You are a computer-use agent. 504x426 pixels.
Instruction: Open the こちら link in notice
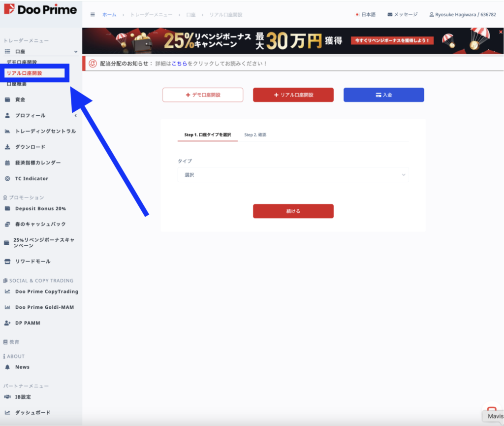click(x=179, y=64)
